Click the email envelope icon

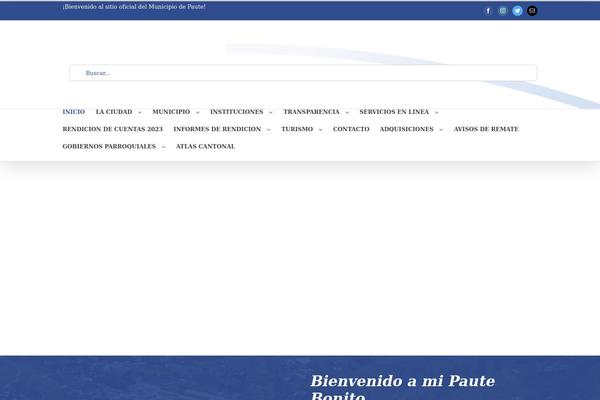click(532, 11)
